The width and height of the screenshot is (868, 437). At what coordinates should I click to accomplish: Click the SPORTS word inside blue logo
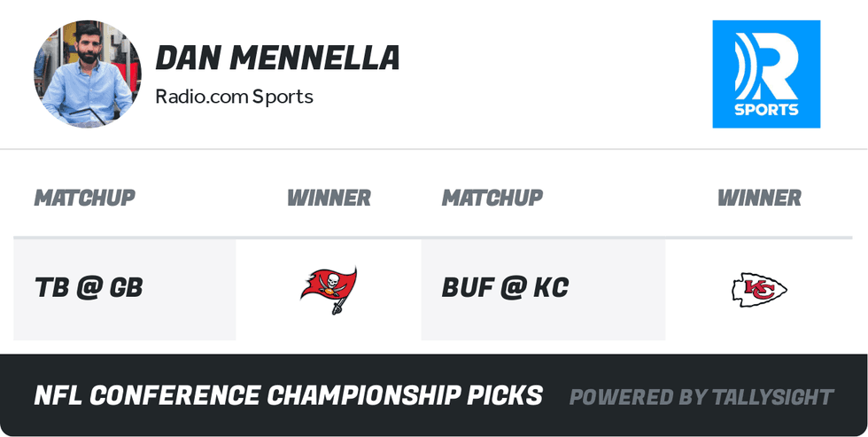pos(766,110)
